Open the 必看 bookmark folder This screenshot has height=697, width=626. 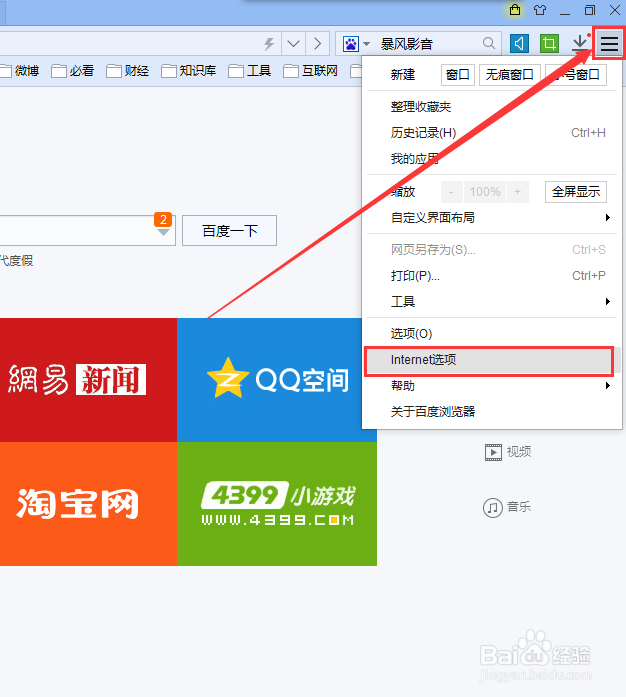coord(72,71)
